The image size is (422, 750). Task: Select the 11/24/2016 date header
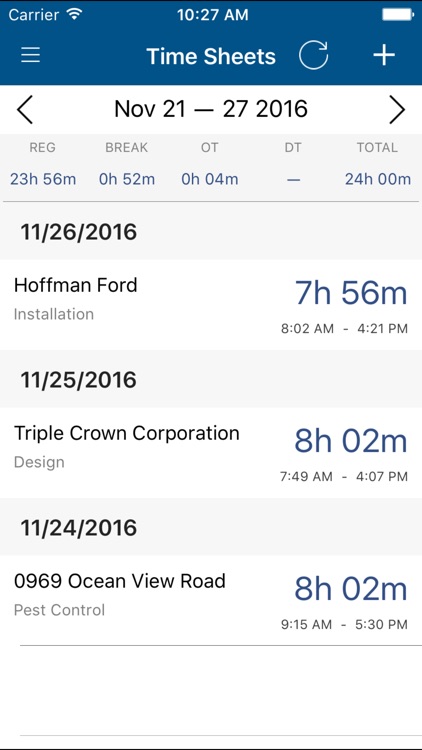(x=211, y=527)
